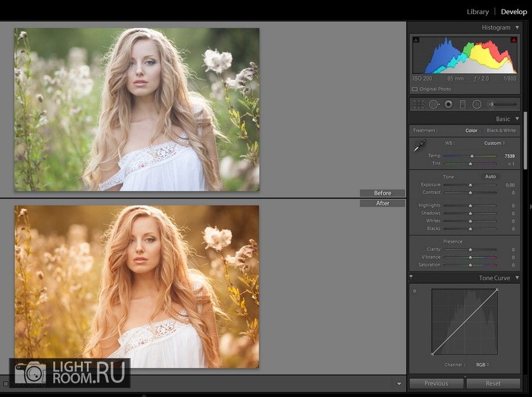The width and height of the screenshot is (532, 397).
Task: Collapse the Histogram panel
Action: (x=517, y=27)
